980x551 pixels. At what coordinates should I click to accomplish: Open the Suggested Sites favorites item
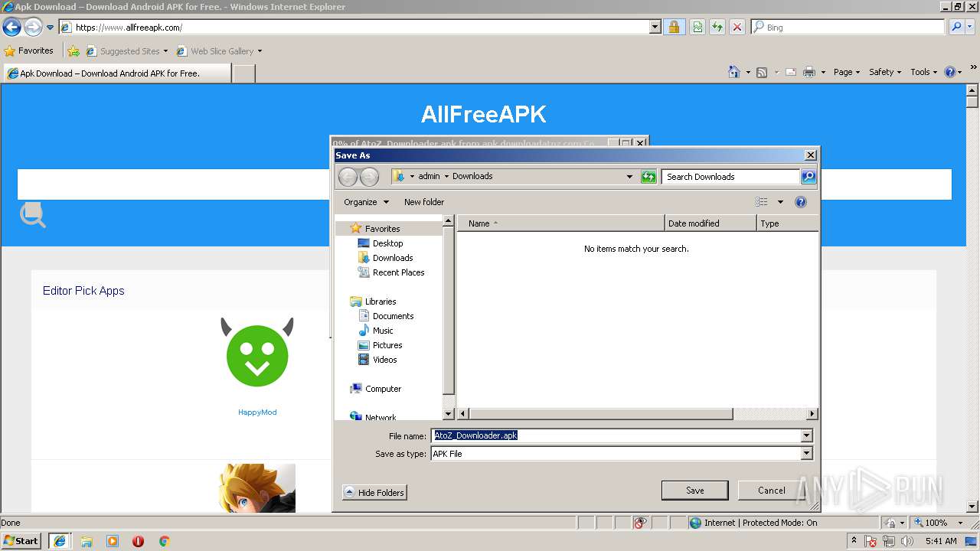(126, 51)
